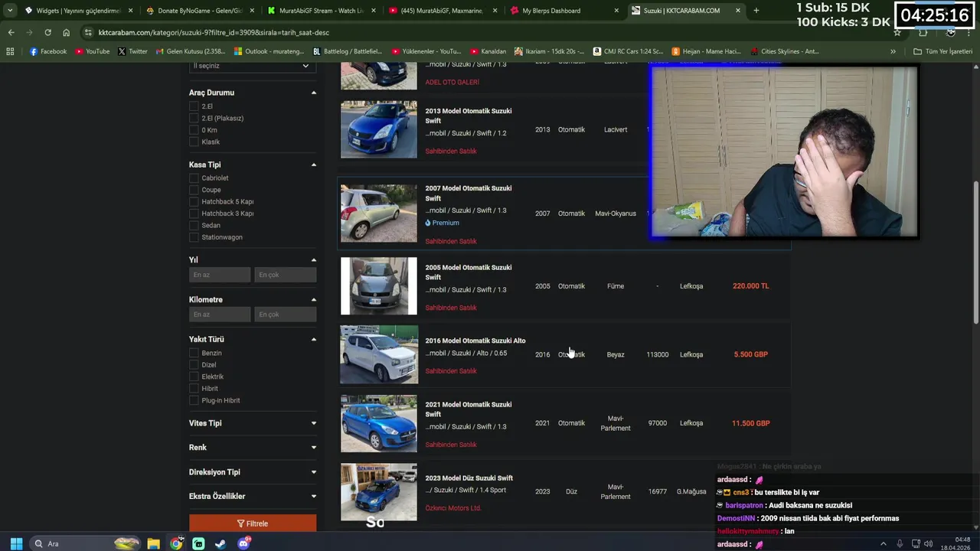Check the 2.El checkbox

(x=194, y=106)
